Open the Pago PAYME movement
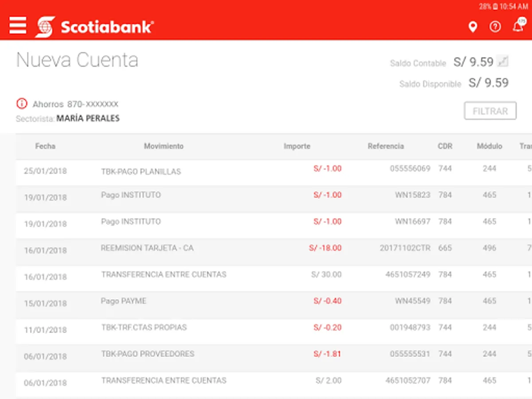Viewport: 532px width, 399px height. pyautogui.click(x=123, y=301)
